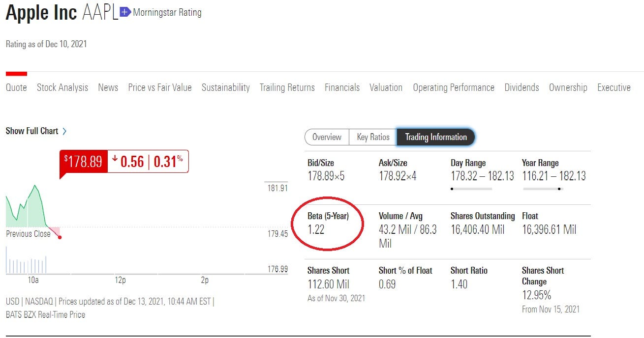Click the 179.45 chart axis label

(x=278, y=234)
